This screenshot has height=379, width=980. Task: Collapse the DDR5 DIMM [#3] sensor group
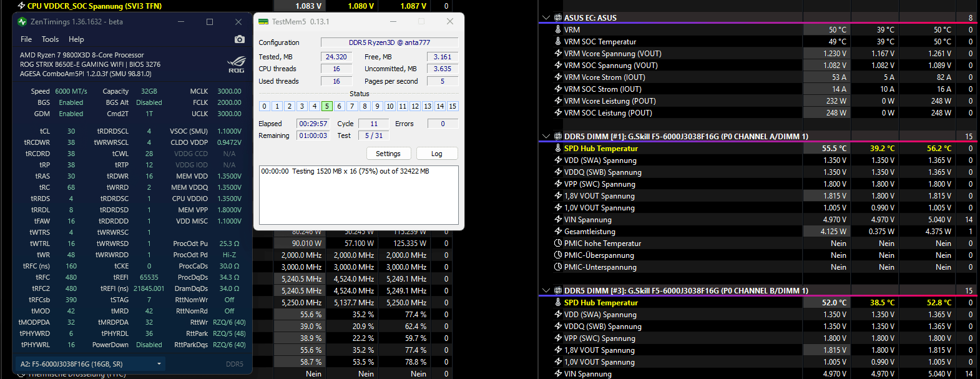coord(546,290)
